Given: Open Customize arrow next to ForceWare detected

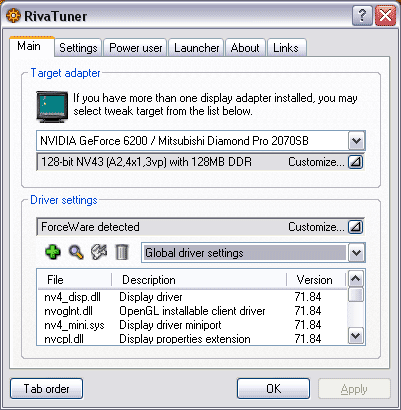Looking at the screenshot, I should pyautogui.click(x=355, y=227).
